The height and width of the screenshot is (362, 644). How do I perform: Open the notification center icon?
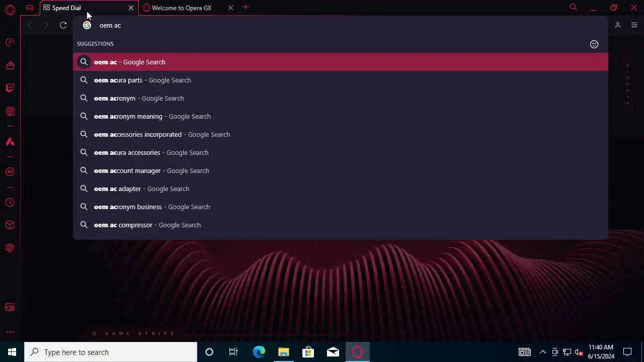pyautogui.click(x=627, y=352)
